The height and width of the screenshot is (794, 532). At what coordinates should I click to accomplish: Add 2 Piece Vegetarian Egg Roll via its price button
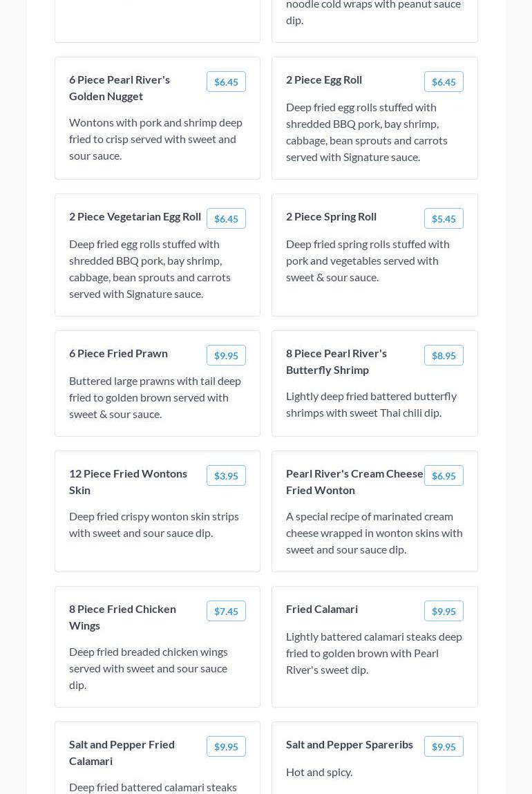[x=226, y=218]
